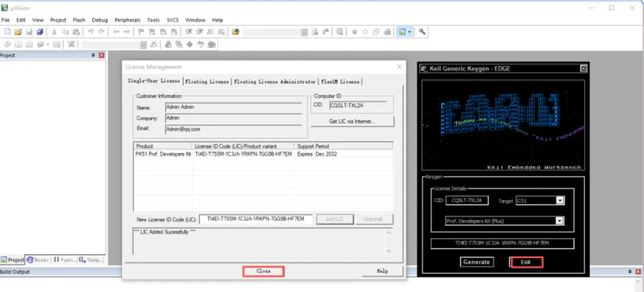Click the New License ID Code input field
644x292 pixels.
[256, 219]
